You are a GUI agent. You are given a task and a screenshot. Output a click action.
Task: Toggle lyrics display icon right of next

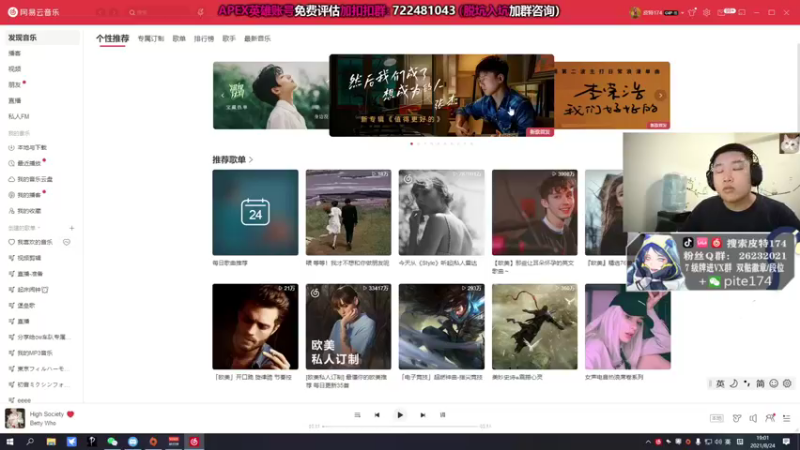pyautogui.click(x=442, y=415)
